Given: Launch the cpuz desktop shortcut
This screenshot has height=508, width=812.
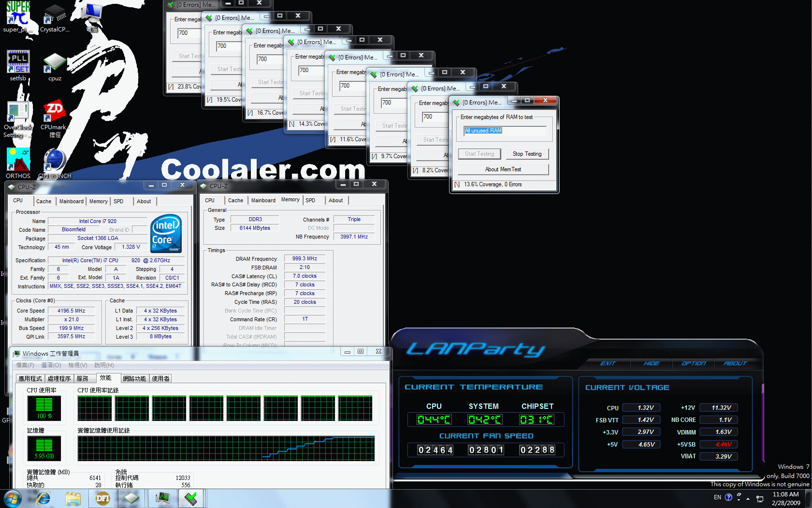Looking at the screenshot, I should 55,67.
